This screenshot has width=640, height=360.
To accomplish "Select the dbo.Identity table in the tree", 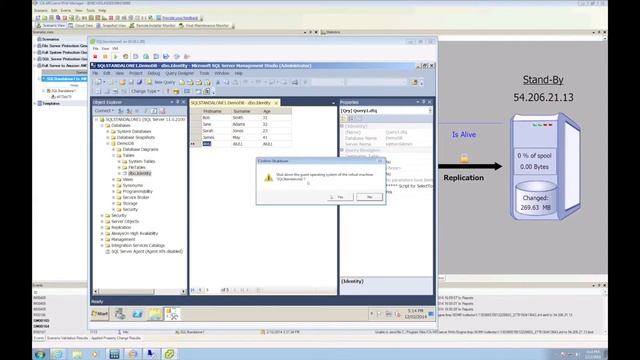I will (140, 173).
